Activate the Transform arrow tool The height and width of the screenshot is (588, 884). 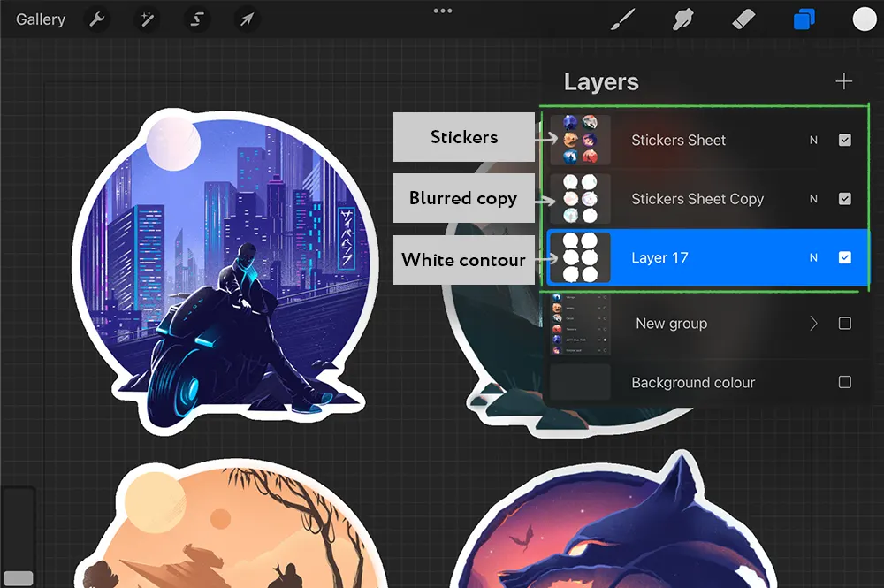[x=247, y=19]
